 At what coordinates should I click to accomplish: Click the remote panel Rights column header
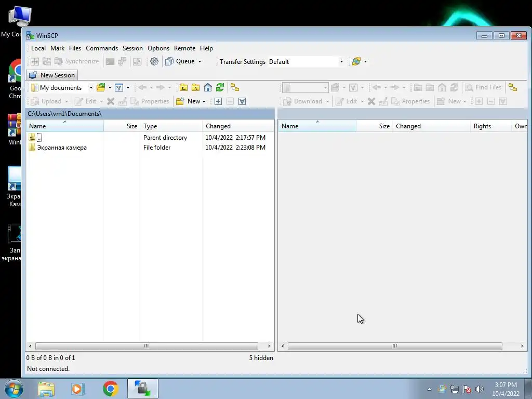(490, 126)
